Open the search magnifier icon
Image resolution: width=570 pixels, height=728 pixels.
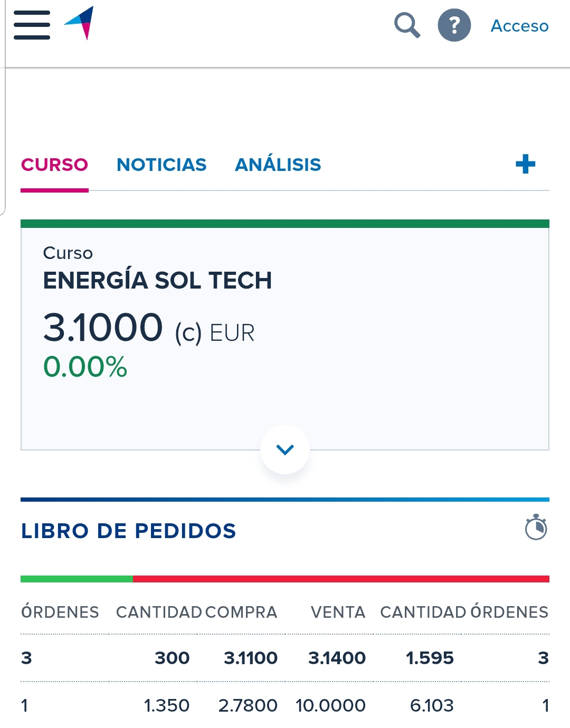(407, 25)
